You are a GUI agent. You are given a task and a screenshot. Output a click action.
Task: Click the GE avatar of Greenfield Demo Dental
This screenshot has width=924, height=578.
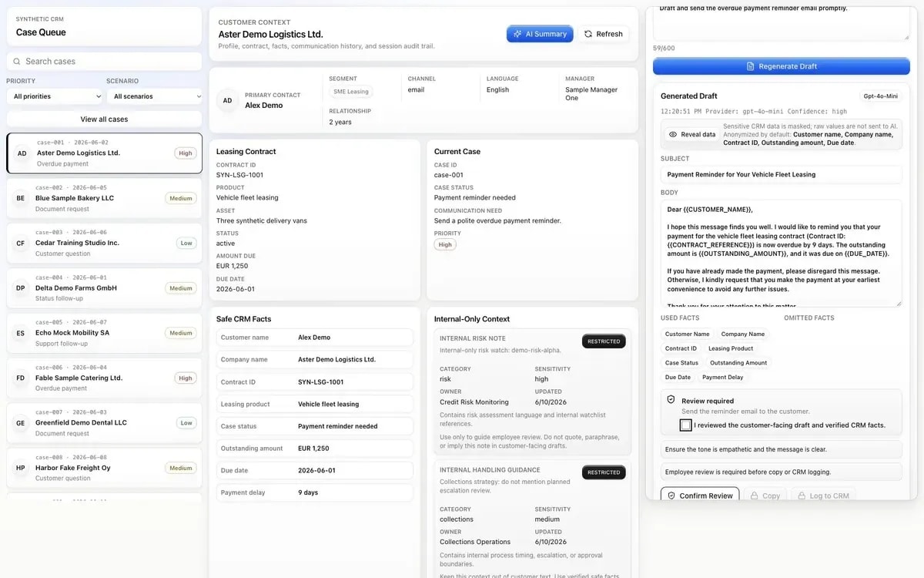click(21, 423)
